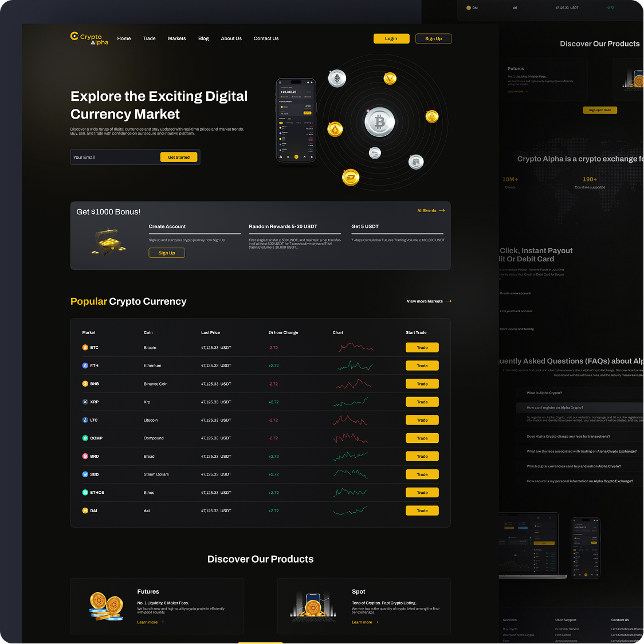Expand the FAQ about transaction fees
Screen dimensions: 644x644
tap(570, 435)
